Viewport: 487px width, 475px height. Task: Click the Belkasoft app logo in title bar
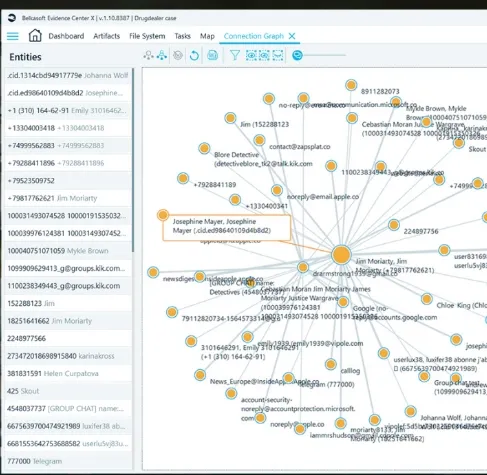(x=12, y=18)
